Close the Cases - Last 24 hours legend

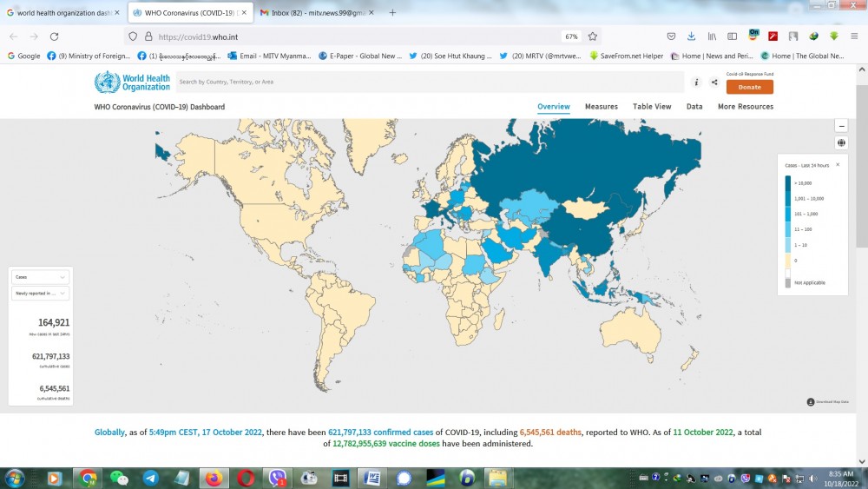(838, 164)
